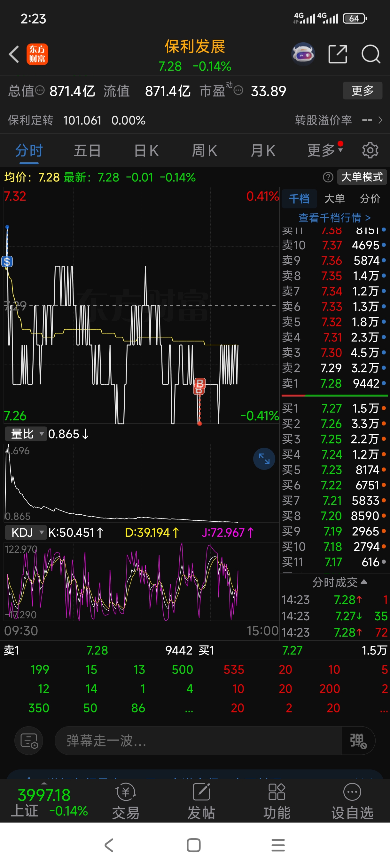Screen dimensions: 390x868
Task: Tap the 买10 7.18 order book row
Action: [x=334, y=546]
